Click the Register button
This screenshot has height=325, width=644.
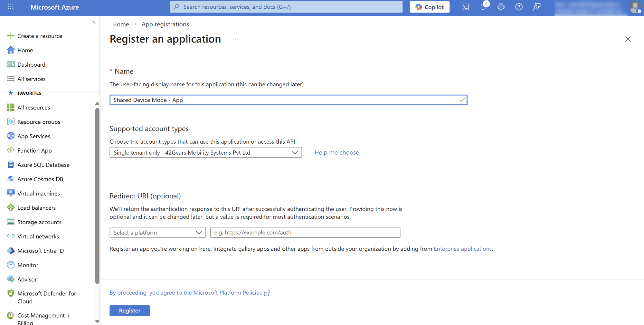tap(129, 311)
